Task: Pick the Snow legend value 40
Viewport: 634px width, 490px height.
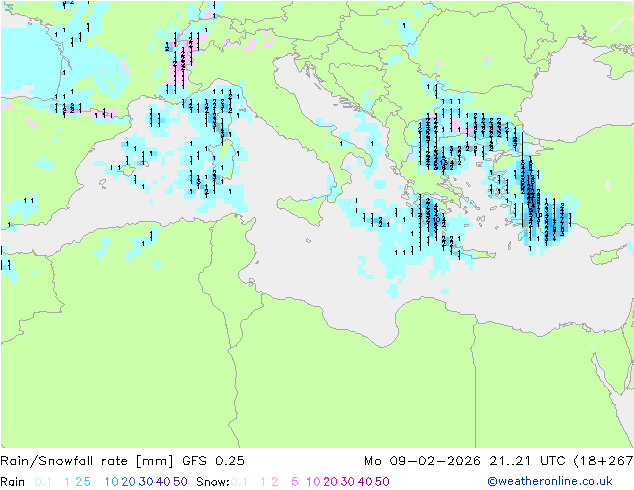Action: pos(365,482)
